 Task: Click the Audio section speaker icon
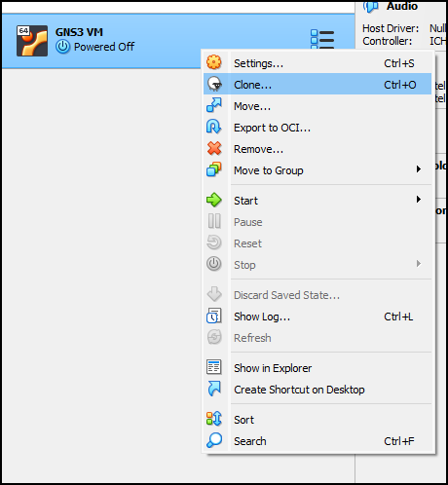point(371,6)
